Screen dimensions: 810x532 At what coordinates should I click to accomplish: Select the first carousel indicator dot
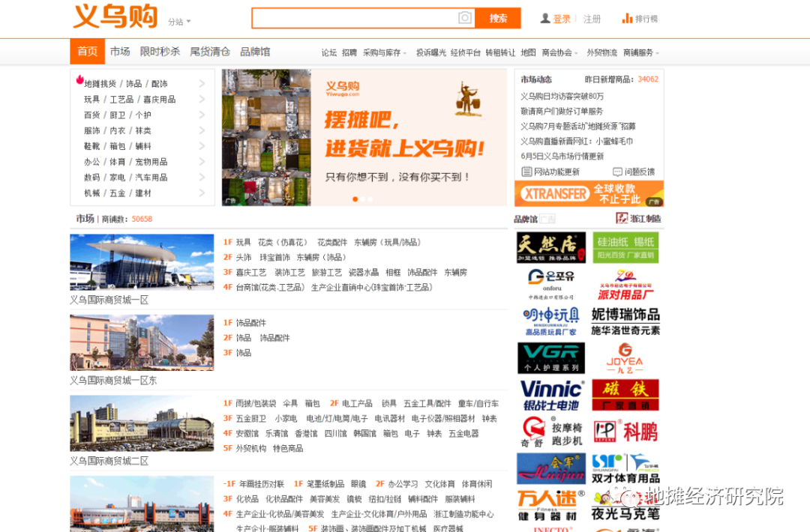(355, 199)
